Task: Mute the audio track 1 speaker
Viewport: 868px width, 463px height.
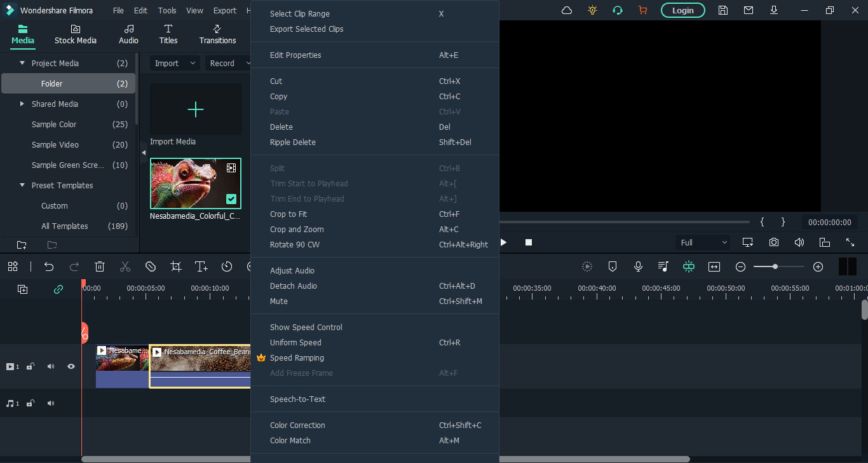Action: coord(51,404)
